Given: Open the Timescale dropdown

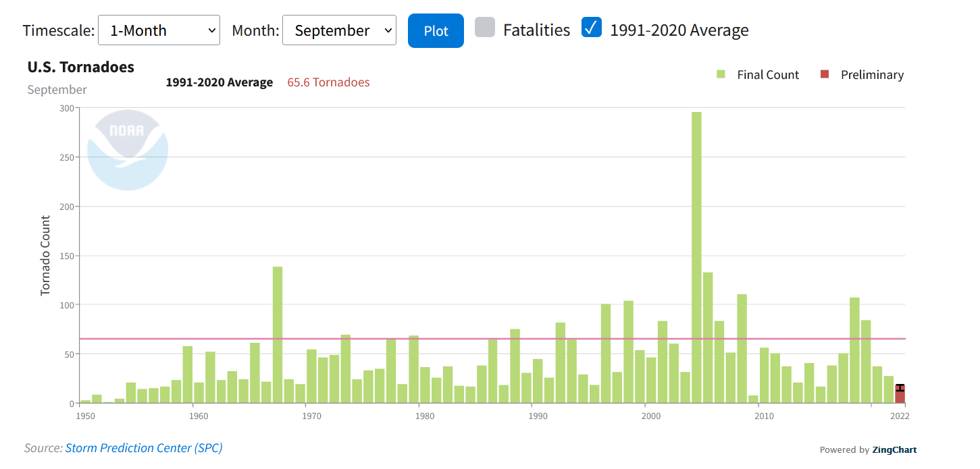Looking at the screenshot, I should click(159, 30).
